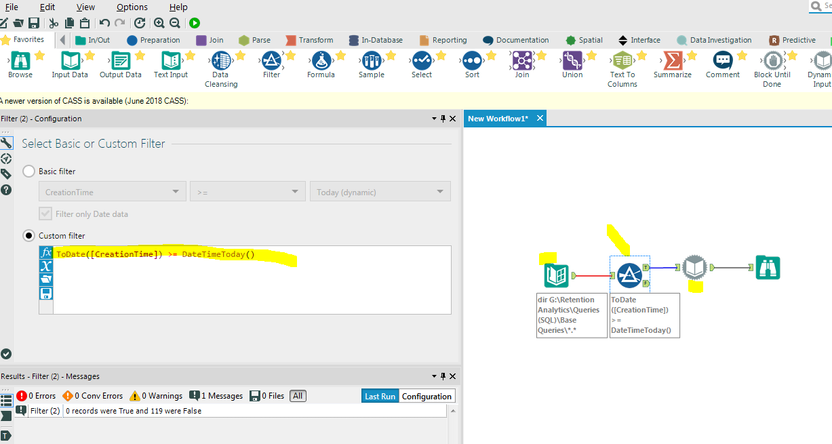Screen dimensions: 832x444
Task: Open the File menu
Action: pos(11,7)
